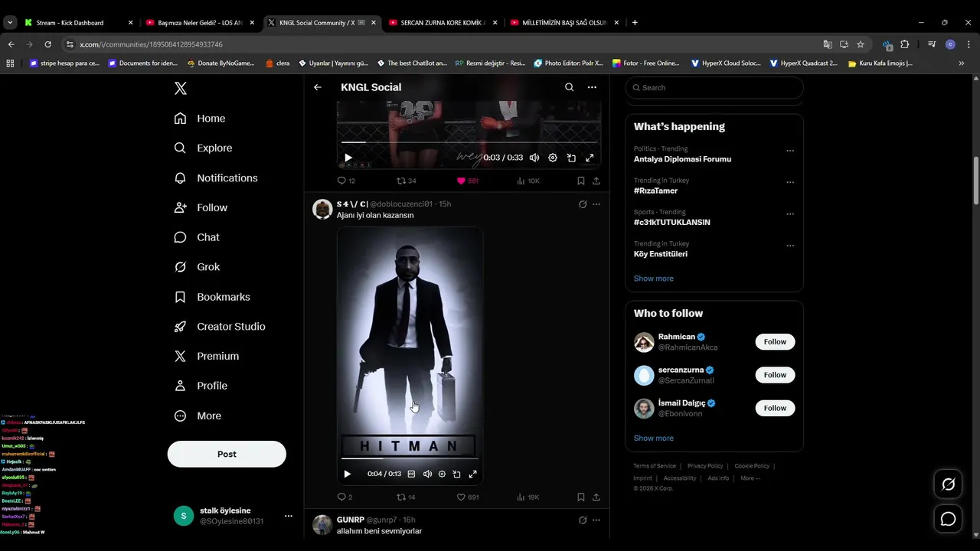Go back using KNGL Social arrow
Image resolution: width=980 pixels, height=551 pixels.
click(x=318, y=87)
